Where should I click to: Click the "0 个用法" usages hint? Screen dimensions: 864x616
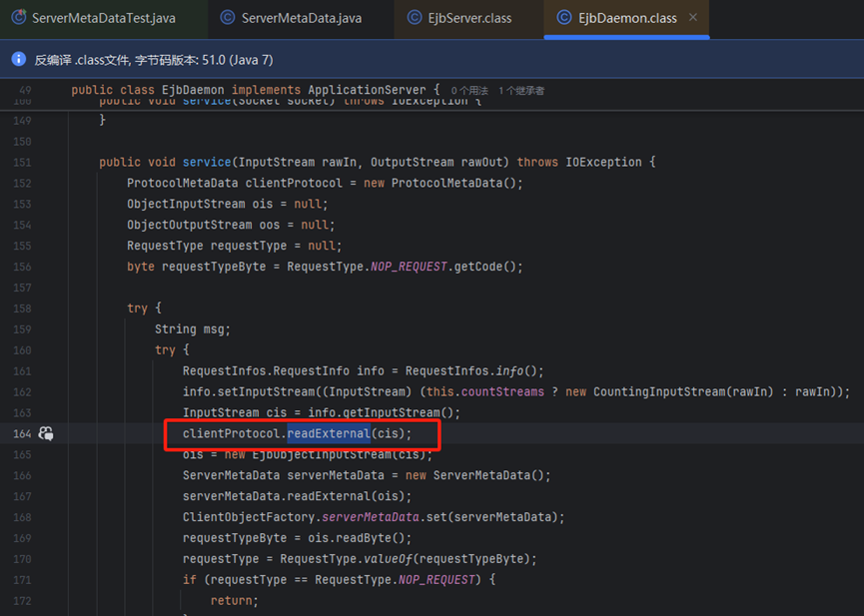(469, 91)
